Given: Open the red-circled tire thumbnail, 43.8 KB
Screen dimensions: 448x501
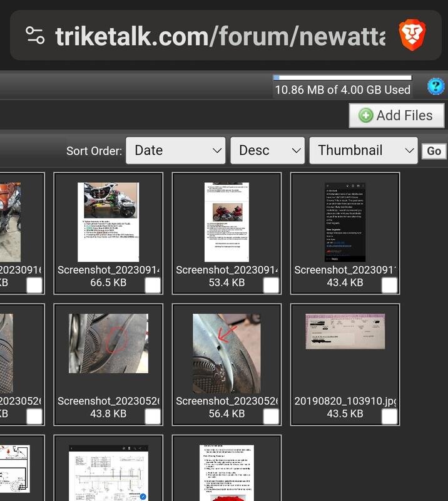Looking at the screenshot, I should tap(108, 343).
